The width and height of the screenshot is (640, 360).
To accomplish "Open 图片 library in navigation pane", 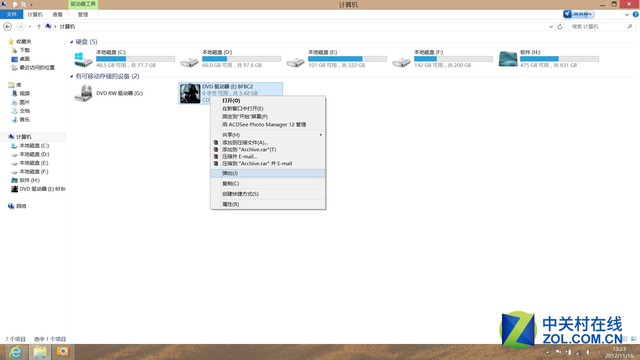I will point(24,102).
